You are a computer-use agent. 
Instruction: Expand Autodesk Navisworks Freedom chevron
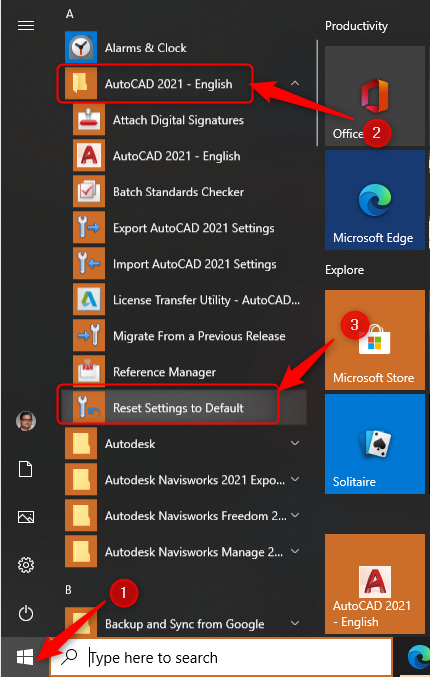(x=295, y=515)
